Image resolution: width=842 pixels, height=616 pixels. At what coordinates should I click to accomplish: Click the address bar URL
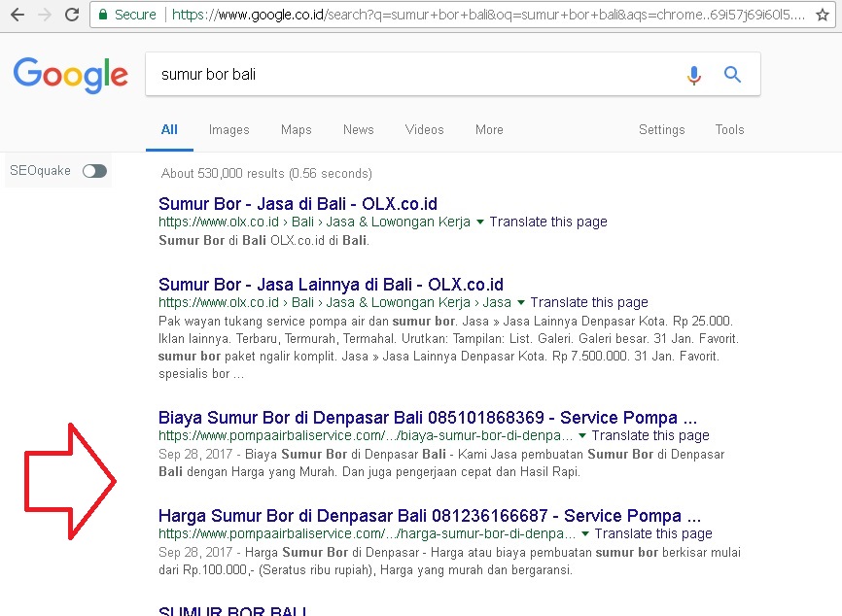click(x=487, y=15)
